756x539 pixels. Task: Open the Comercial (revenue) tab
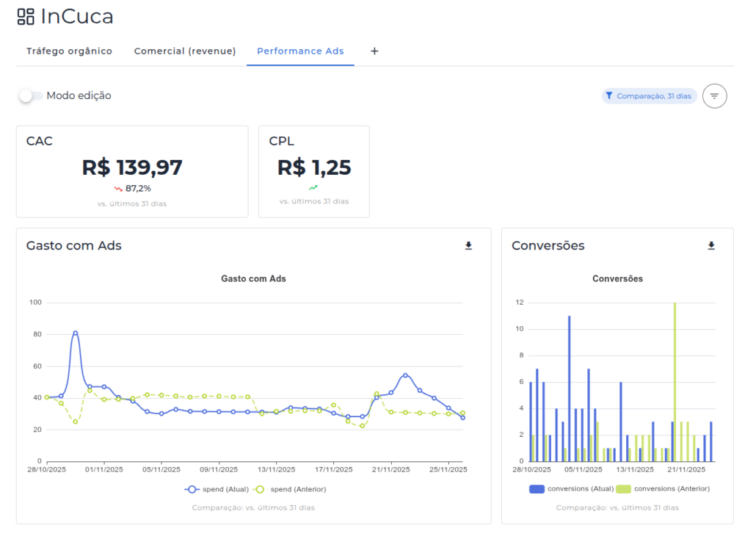point(185,51)
